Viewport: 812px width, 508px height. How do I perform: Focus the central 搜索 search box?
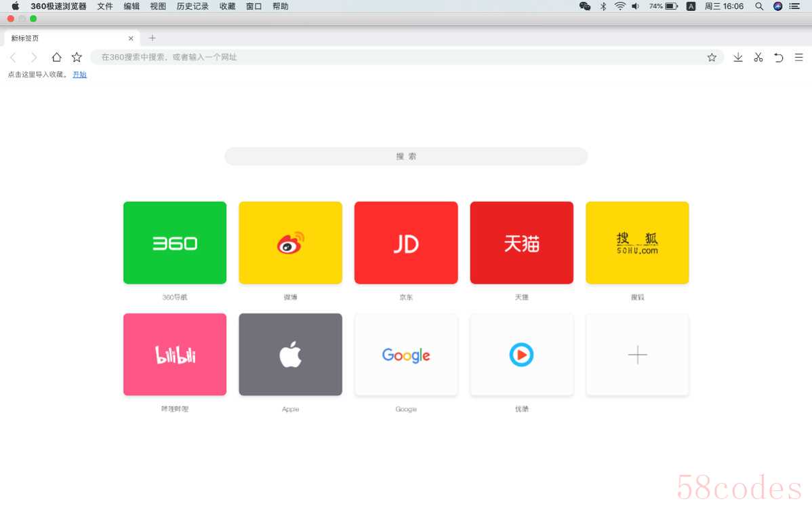(x=406, y=157)
